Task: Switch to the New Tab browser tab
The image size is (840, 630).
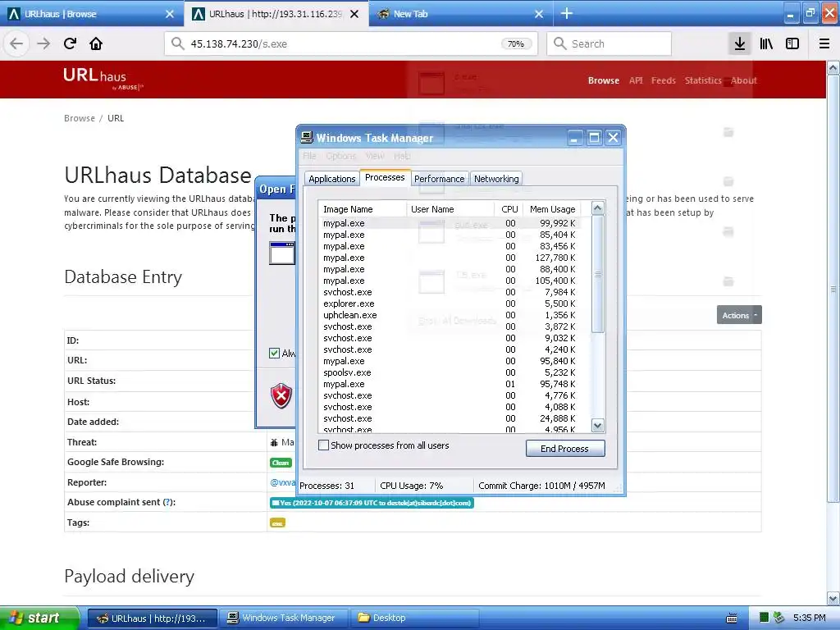Action: [461, 14]
